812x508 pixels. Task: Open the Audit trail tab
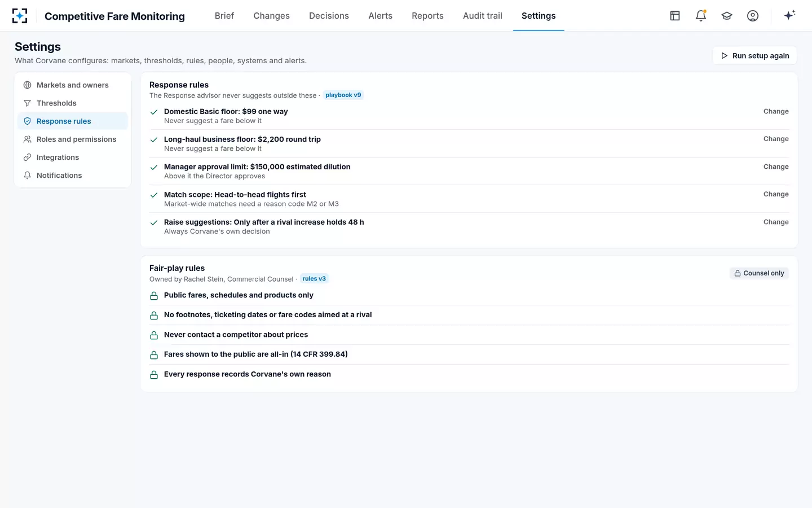pyautogui.click(x=483, y=16)
